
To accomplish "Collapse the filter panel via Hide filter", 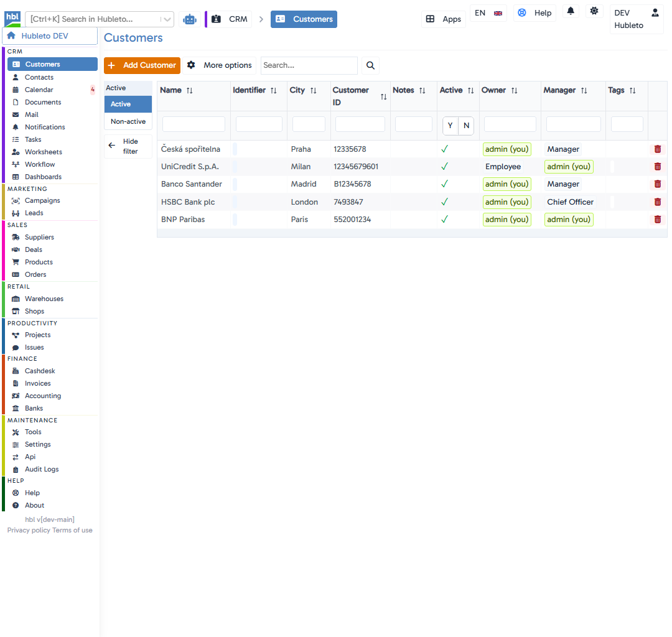I will (x=128, y=146).
